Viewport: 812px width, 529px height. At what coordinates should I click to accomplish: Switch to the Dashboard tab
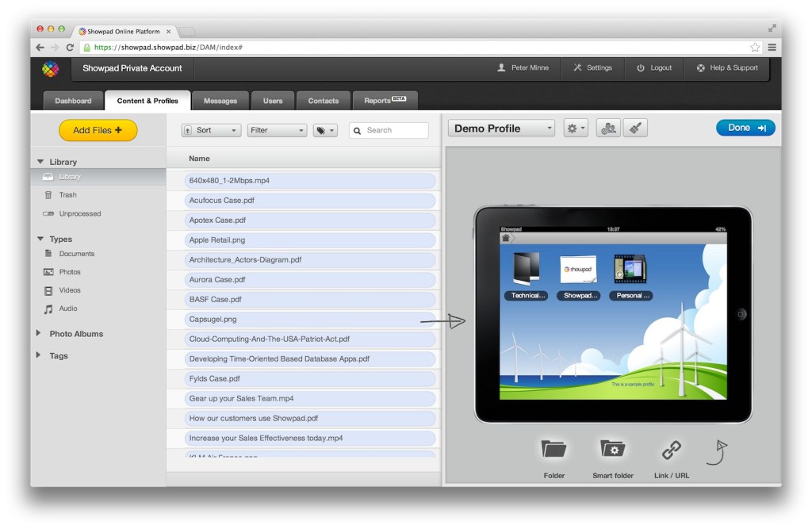click(x=73, y=101)
